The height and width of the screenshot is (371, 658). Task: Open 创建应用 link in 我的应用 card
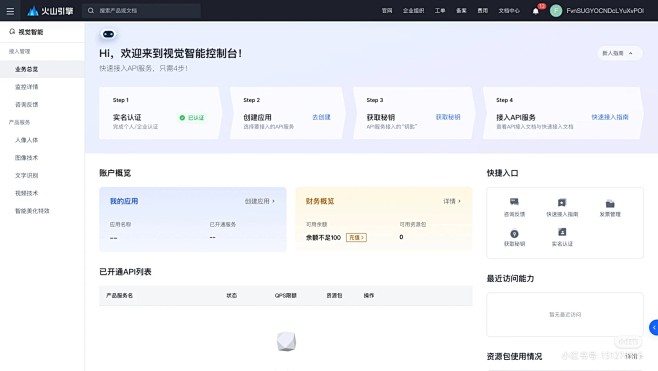[260, 201]
